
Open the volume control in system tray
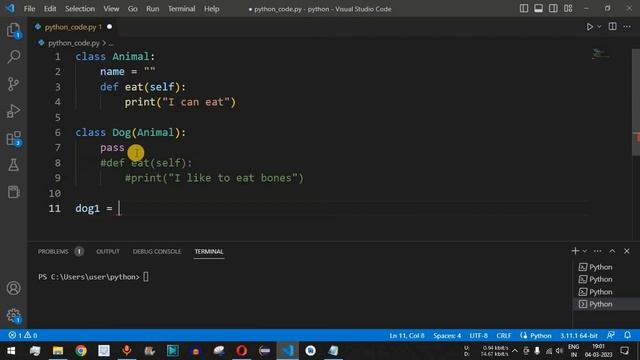pyautogui.click(x=560, y=351)
